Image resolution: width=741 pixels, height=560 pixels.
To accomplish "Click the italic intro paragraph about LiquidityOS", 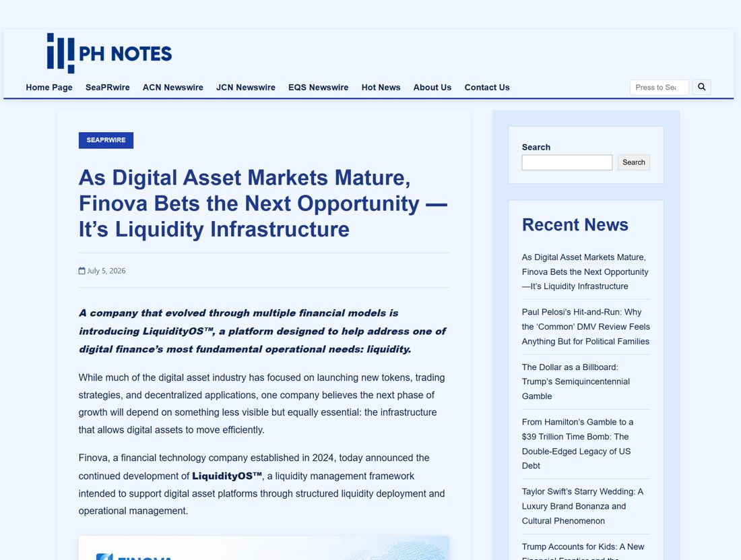I will click(x=263, y=331).
